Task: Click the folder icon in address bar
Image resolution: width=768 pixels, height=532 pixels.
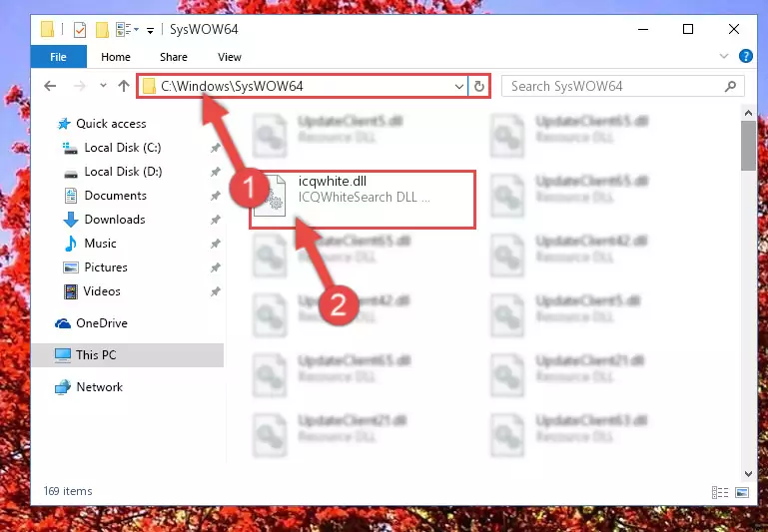Action: (x=149, y=87)
